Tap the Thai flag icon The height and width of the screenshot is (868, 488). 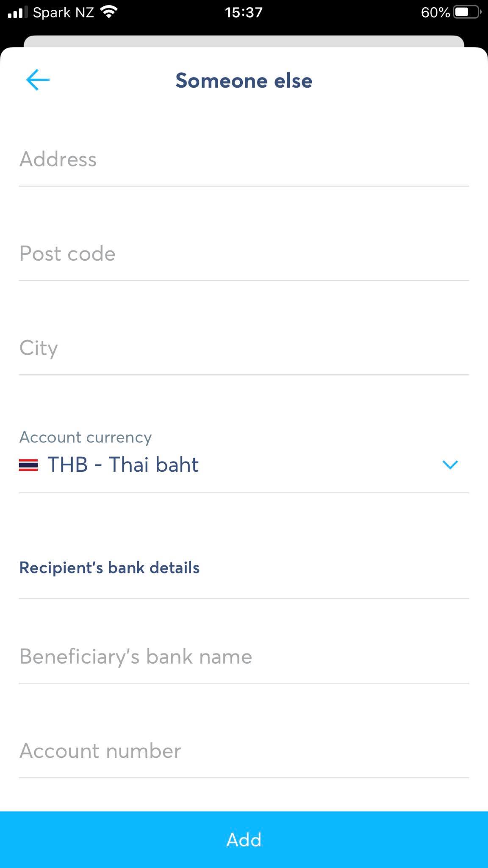pyautogui.click(x=28, y=465)
